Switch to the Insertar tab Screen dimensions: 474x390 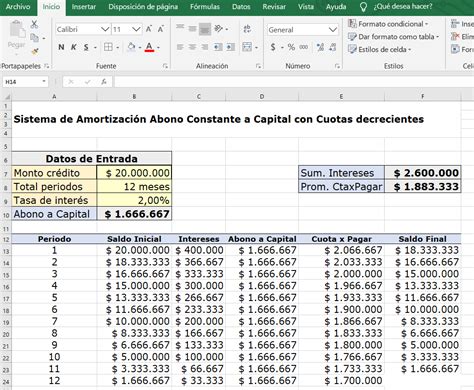pyautogui.click(x=84, y=7)
